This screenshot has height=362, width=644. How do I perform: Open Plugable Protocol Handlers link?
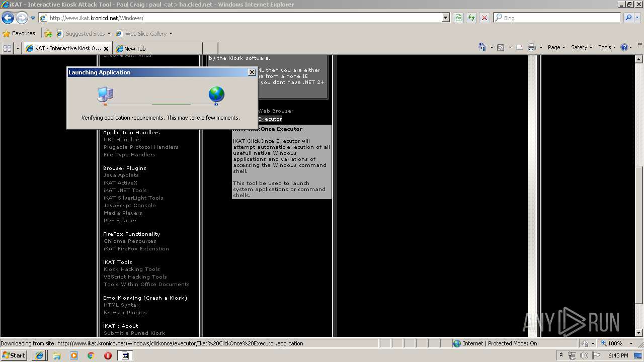[x=141, y=147]
